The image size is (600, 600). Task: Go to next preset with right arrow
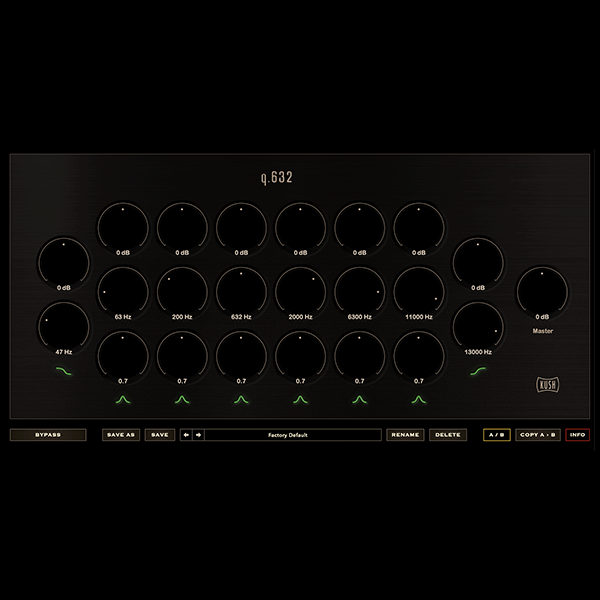[198, 435]
